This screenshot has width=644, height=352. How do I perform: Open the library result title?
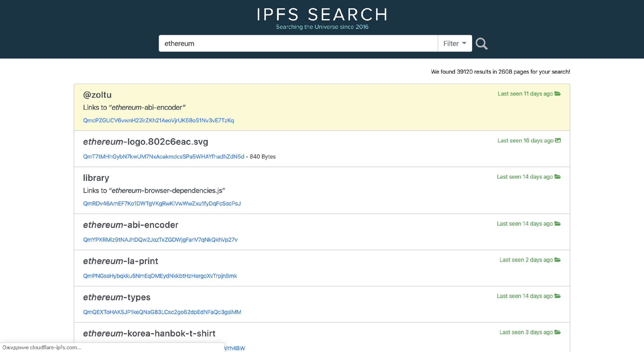coord(96,178)
